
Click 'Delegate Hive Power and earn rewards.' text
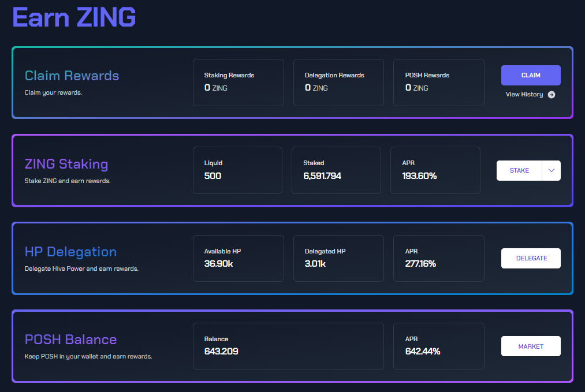point(81,268)
